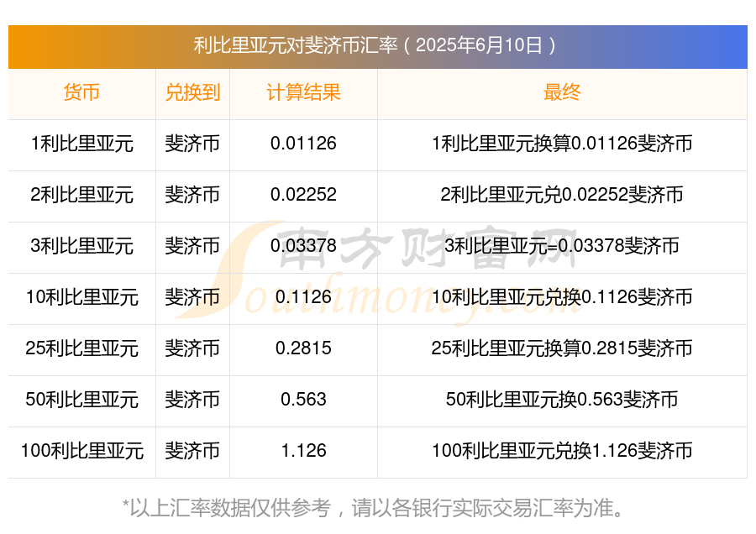Select the 兑换到 column header
The height and width of the screenshot is (534, 756).
click(192, 92)
